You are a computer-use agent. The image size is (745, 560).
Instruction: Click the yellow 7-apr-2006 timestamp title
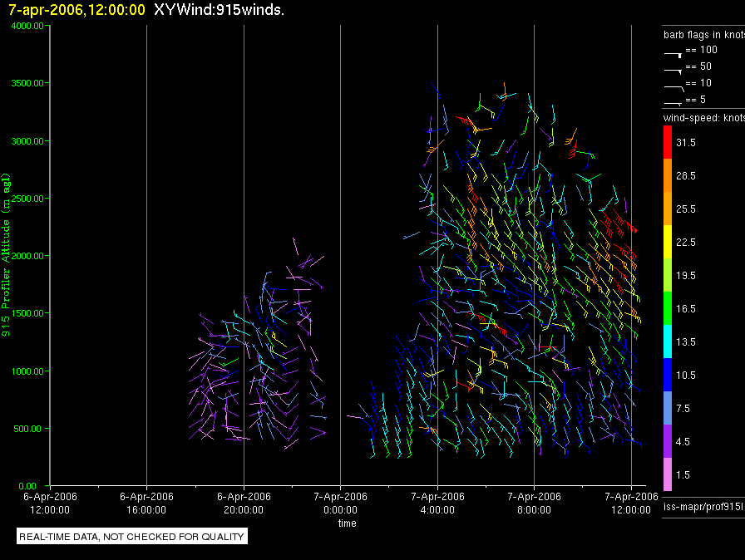76,10
